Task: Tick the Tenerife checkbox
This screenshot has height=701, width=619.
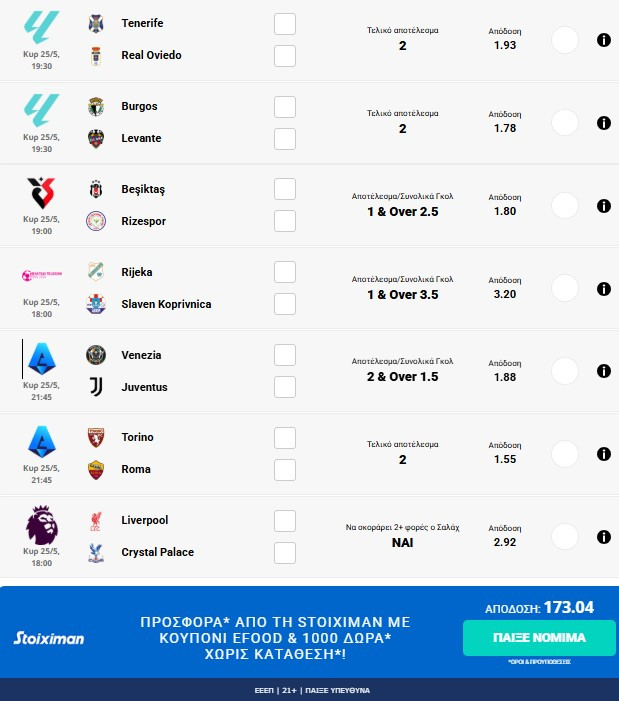Action: (285, 23)
